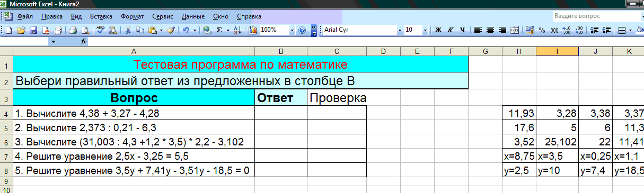Select column I header
This screenshot has width=644, height=193.
point(557,51)
